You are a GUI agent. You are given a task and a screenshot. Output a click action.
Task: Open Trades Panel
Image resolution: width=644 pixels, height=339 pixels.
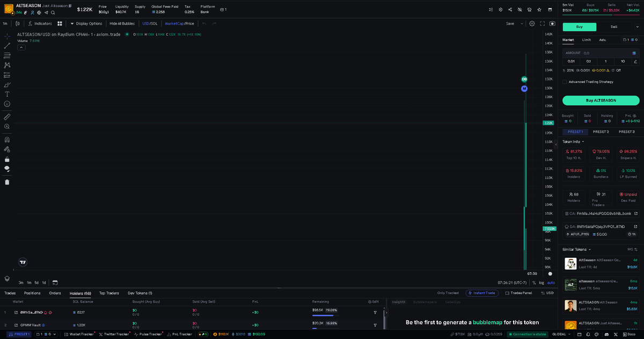[518, 293]
